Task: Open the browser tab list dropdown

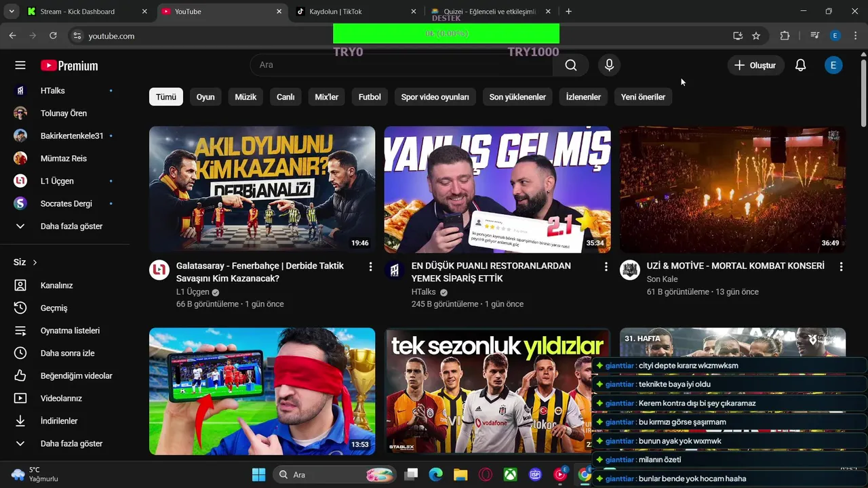Action: point(12,12)
